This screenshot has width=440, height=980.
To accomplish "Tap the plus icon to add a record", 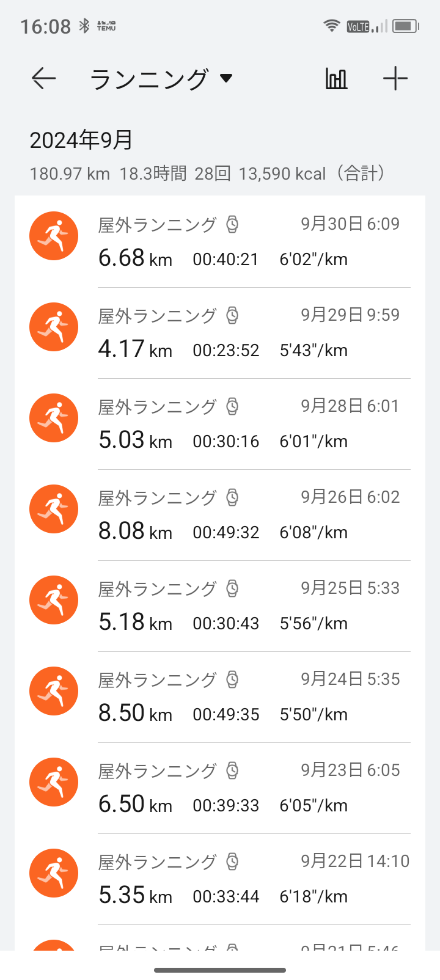I will [395, 79].
